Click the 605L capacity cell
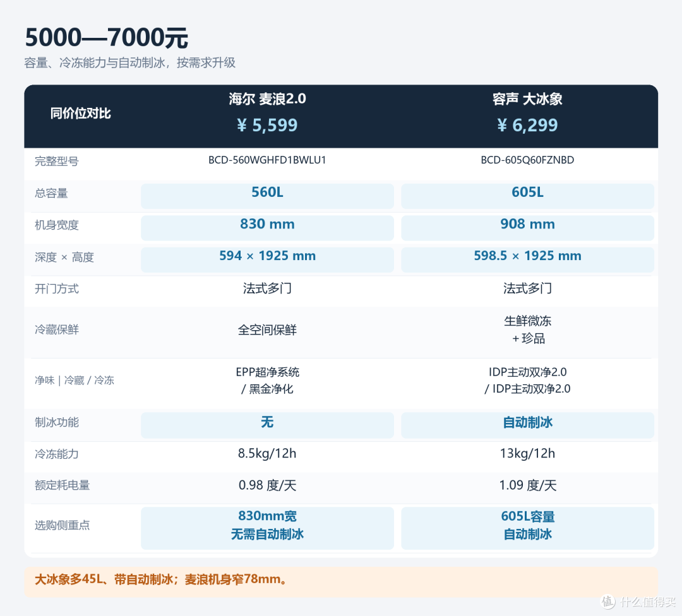Screen dimensions: 682x616 click(x=527, y=196)
